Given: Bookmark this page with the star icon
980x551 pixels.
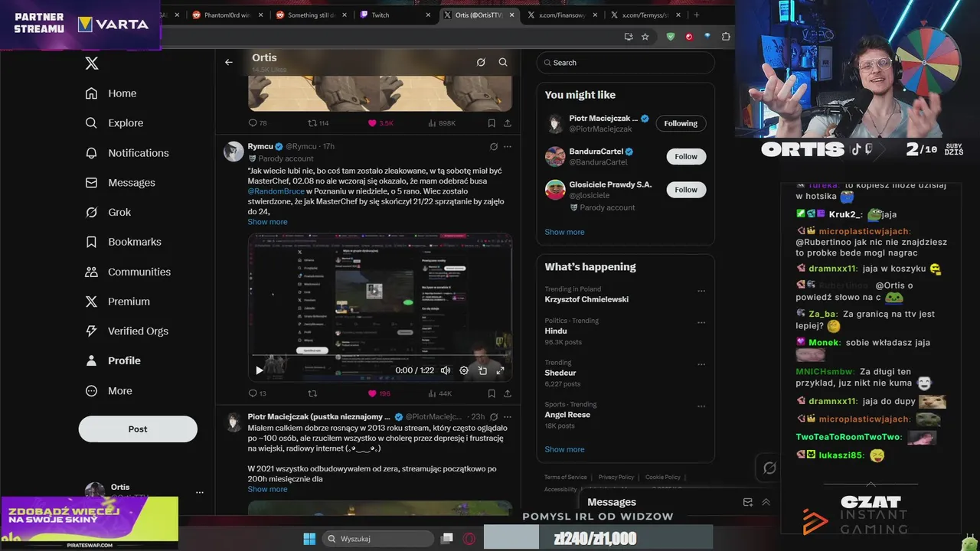Looking at the screenshot, I should click(645, 36).
